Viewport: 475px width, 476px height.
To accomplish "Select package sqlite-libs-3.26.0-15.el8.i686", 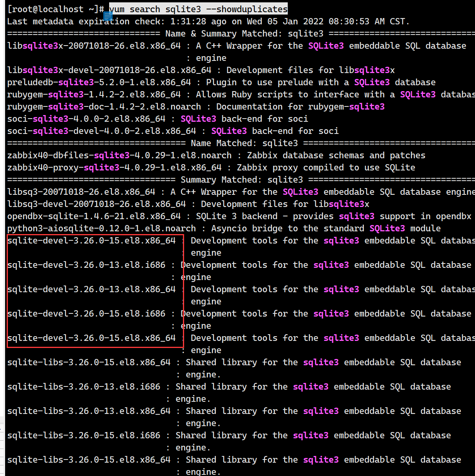I will point(84,435).
